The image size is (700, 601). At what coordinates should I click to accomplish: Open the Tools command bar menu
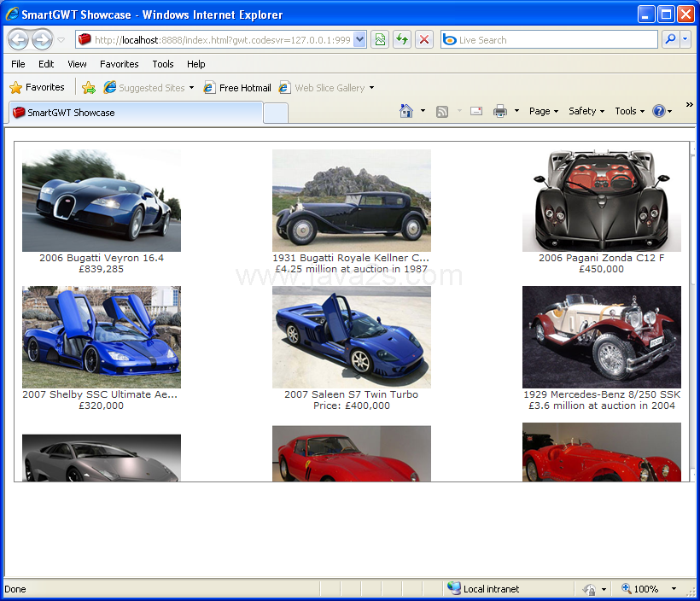629,111
